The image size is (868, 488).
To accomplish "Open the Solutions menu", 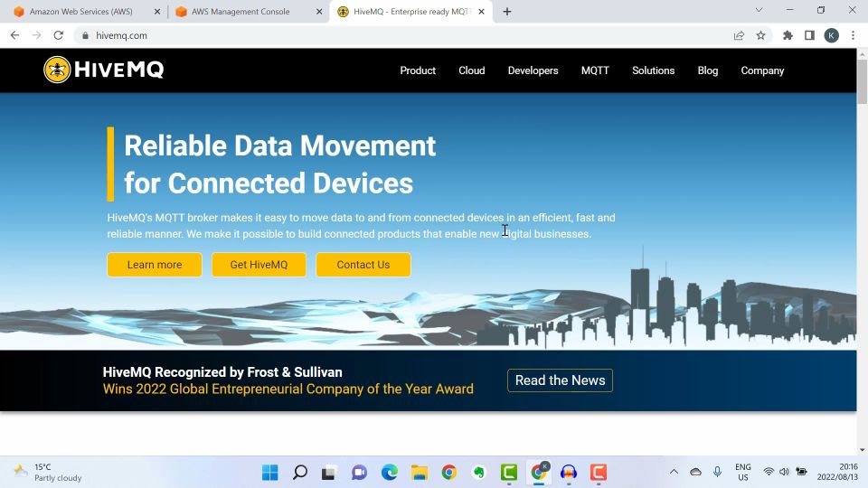I will click(653, 70).
